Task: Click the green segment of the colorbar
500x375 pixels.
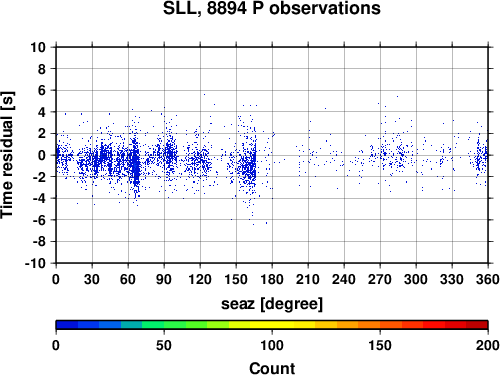Action: click(163, 325)
